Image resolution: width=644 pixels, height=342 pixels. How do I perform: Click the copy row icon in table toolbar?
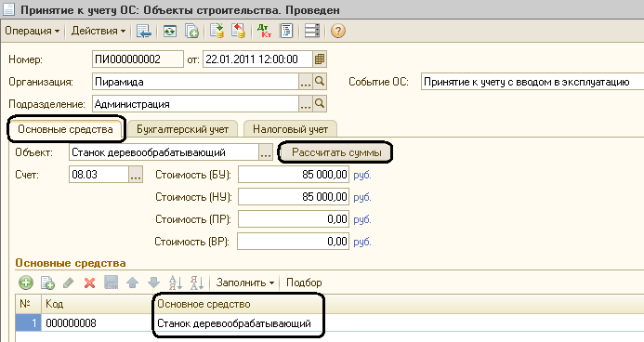(47, 283)
